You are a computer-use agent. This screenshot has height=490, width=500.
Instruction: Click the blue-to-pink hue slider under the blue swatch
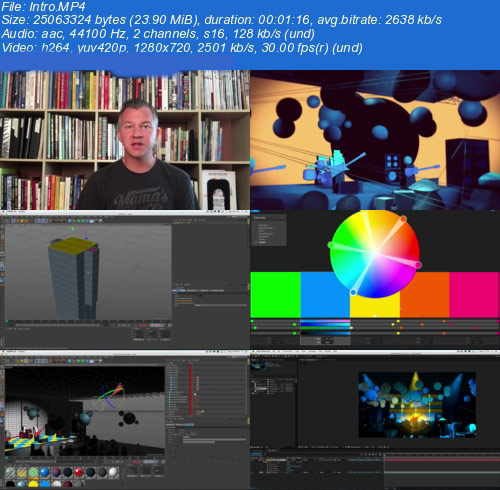(x=325, y=322)
